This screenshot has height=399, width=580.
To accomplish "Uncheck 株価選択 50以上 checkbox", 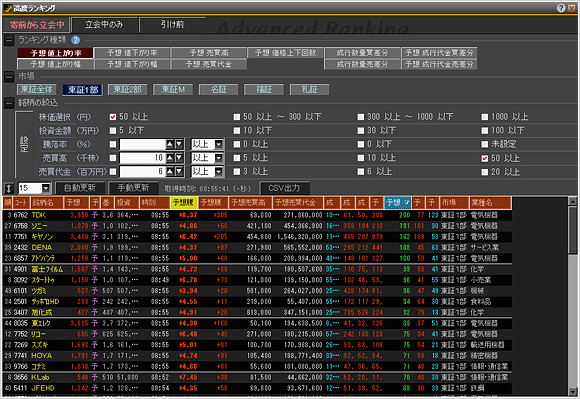I will pyautogui.click(x=113, y=117).
